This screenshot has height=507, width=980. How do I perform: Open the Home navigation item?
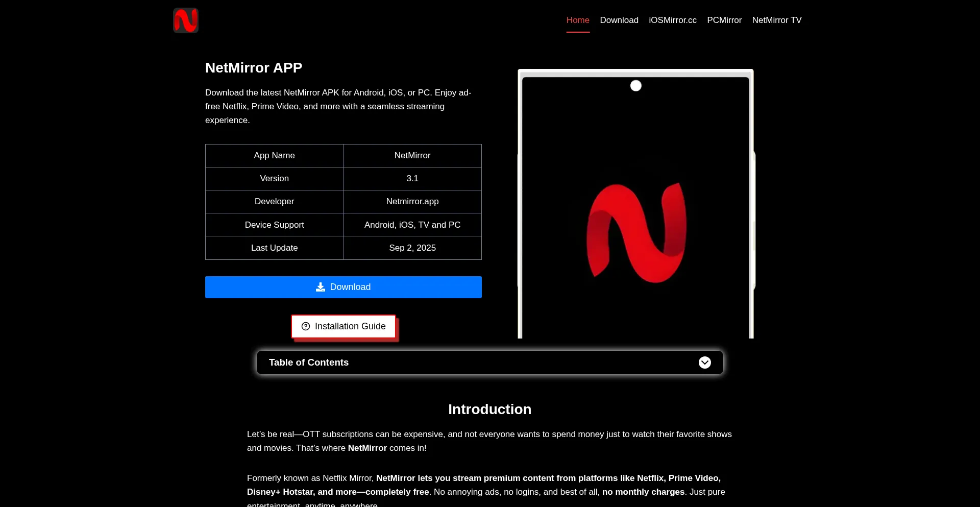(x=578, y=20)
